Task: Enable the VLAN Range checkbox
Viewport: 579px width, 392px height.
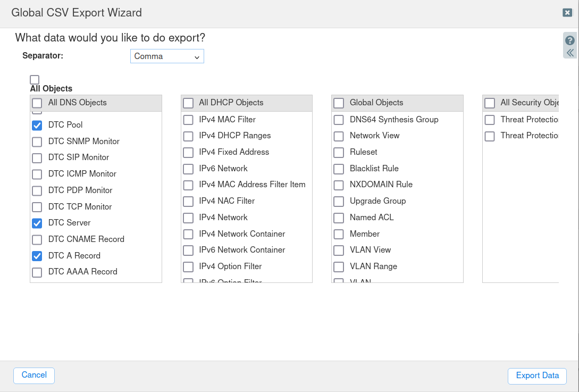Action: (339, 267)
